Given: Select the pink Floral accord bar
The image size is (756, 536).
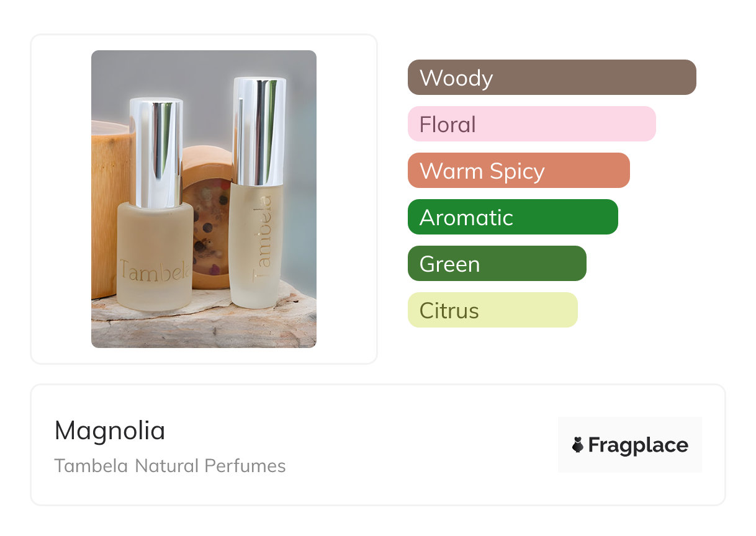Looking at the screenshot, I should tap(531, 124).
